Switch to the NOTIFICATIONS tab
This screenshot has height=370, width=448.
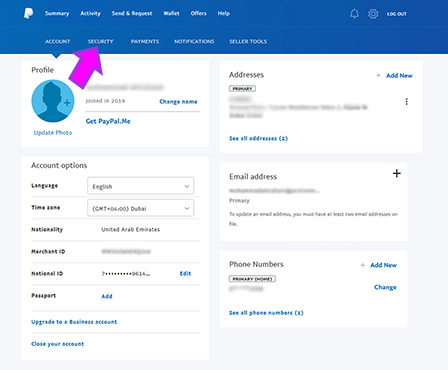(194, 41)
